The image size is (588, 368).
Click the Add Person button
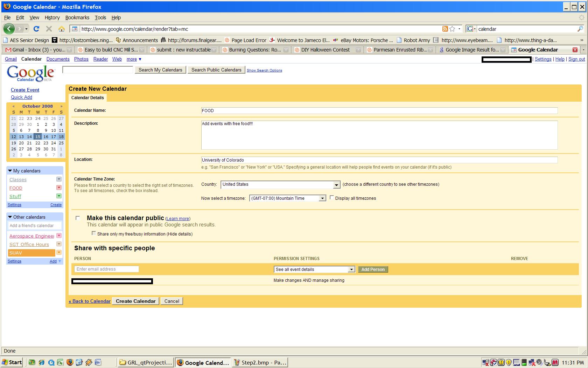pyautogui.click(x=373, y=269)
